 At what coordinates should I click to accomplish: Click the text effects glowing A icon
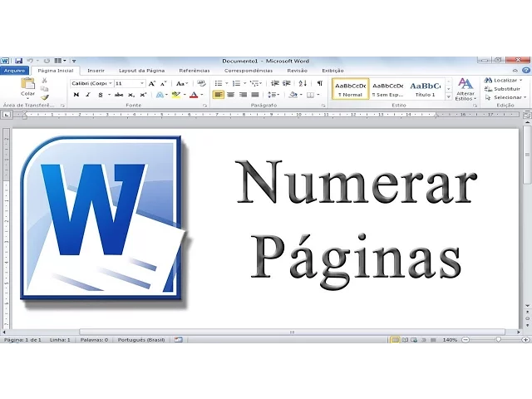pyautogui.click(x=160, y=95)
